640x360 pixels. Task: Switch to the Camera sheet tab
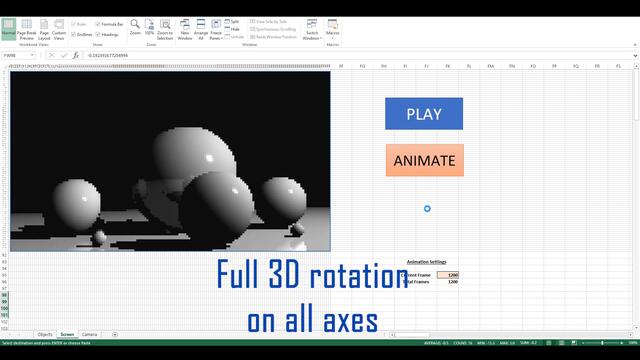coord(89,334)
